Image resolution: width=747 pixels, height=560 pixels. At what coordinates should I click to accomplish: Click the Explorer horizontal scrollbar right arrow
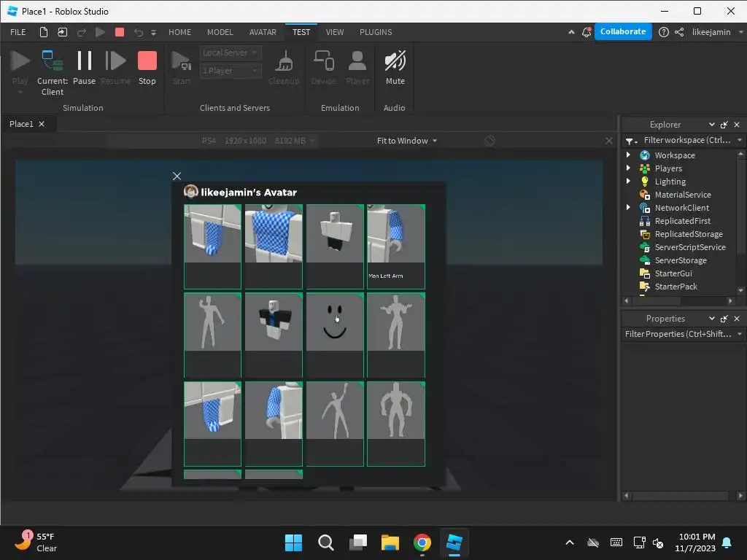729,300
